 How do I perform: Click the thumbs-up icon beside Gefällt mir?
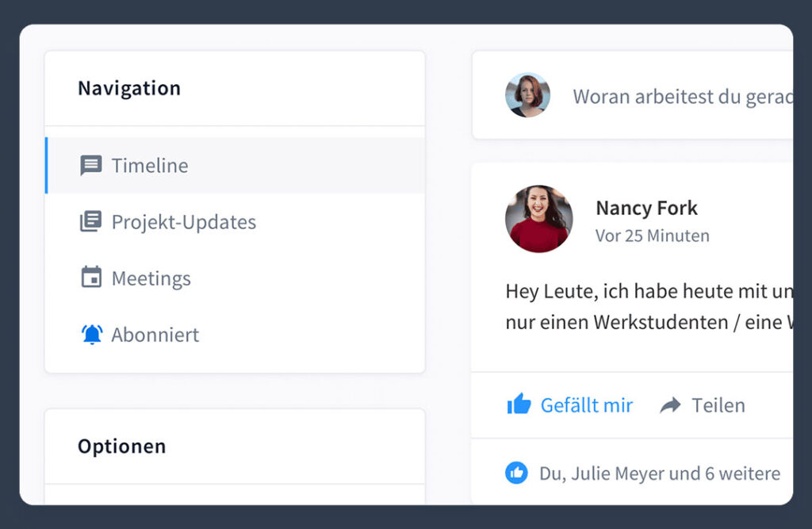click(x=519, y=404)
